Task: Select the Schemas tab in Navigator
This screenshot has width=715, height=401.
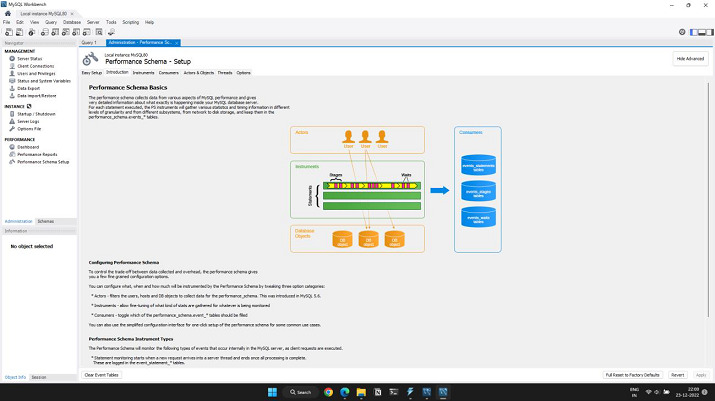Action: [46, 220]
